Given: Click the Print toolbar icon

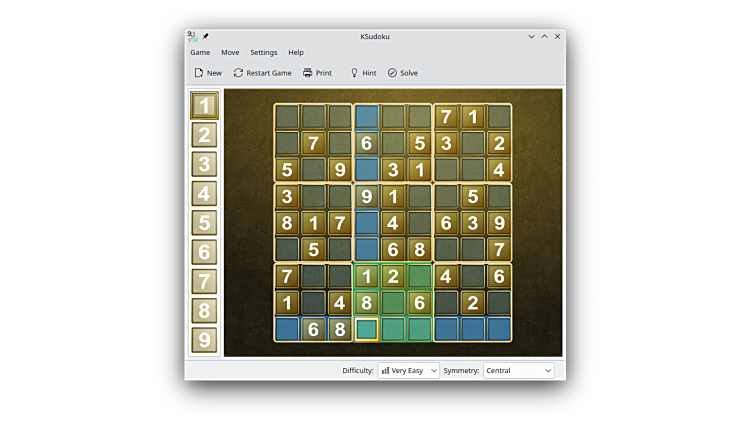Looking at the screenshot, I should click(x=308, y=73).
